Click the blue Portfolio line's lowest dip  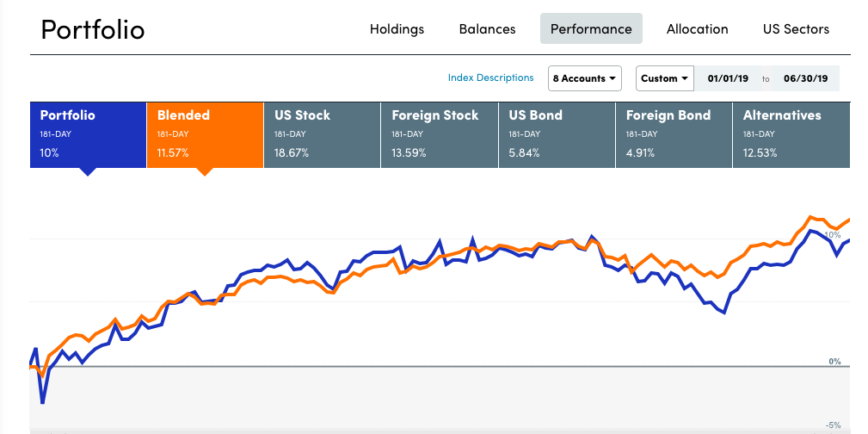tap(42, 402)
